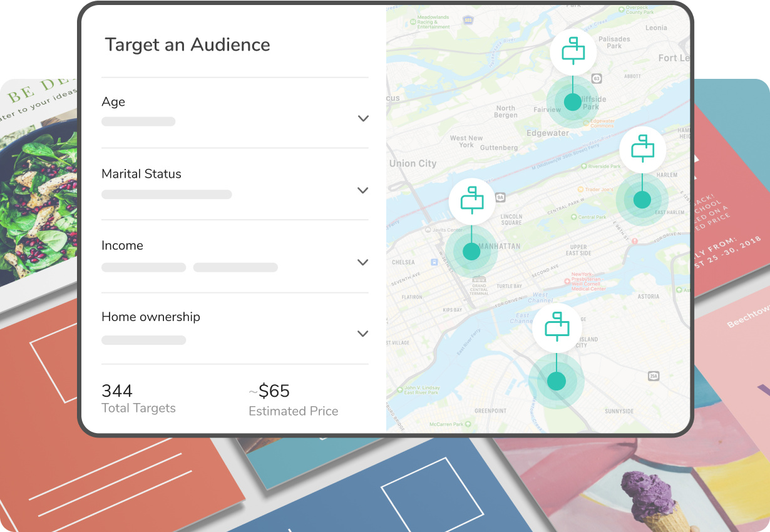Viewport: 770px width, 532px height.
Task: Click the teal target dot at East Harlem
Action: click(642, 200)
